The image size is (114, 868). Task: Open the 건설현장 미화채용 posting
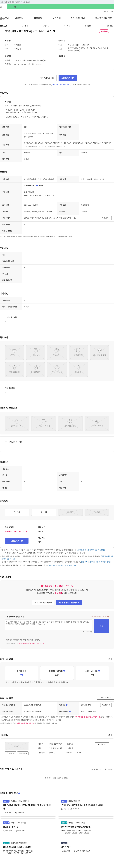pos(11,827)
